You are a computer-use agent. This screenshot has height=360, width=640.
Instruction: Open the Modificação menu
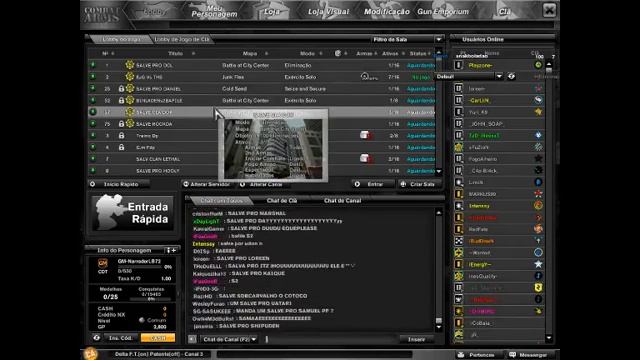(387, 12)
